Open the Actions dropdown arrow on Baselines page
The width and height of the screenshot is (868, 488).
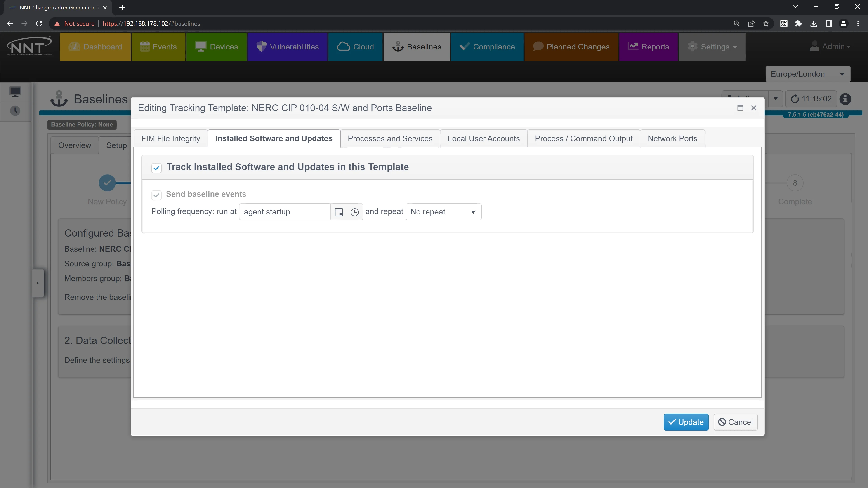(775, 99)
